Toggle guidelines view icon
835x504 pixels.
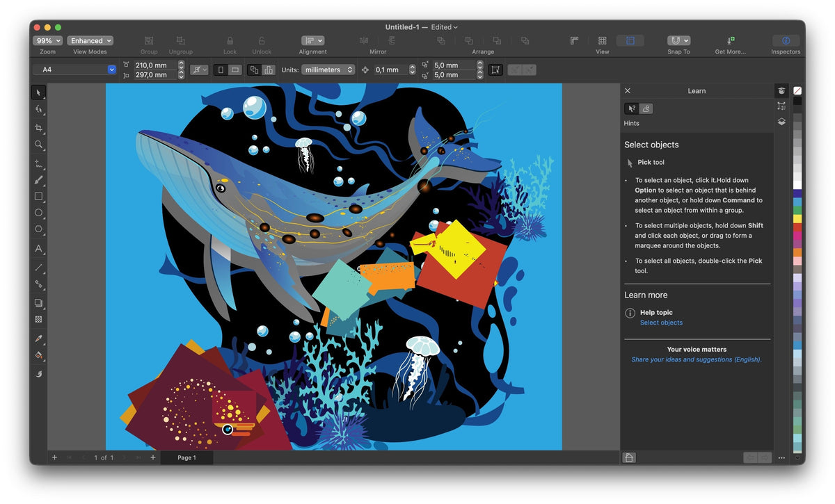click(x=630, y=40)
